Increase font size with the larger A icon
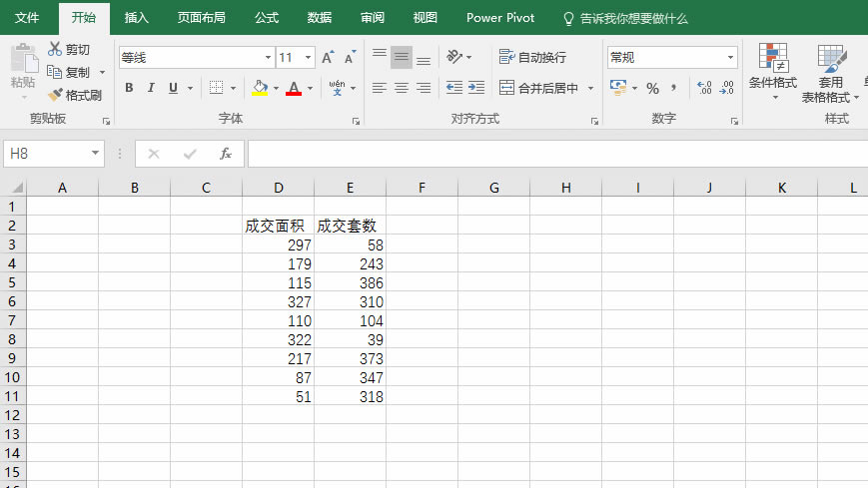This screenshot has height=488, width=868. [x=328, y=58]
